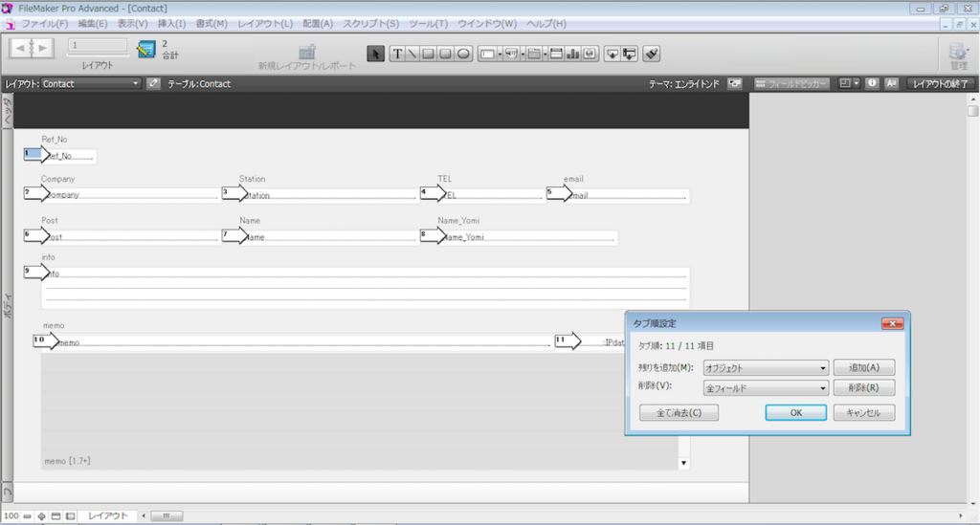Click the layout number slider under the number box
Viewport: 980px width, 525px height.
[x=98, y=55]
